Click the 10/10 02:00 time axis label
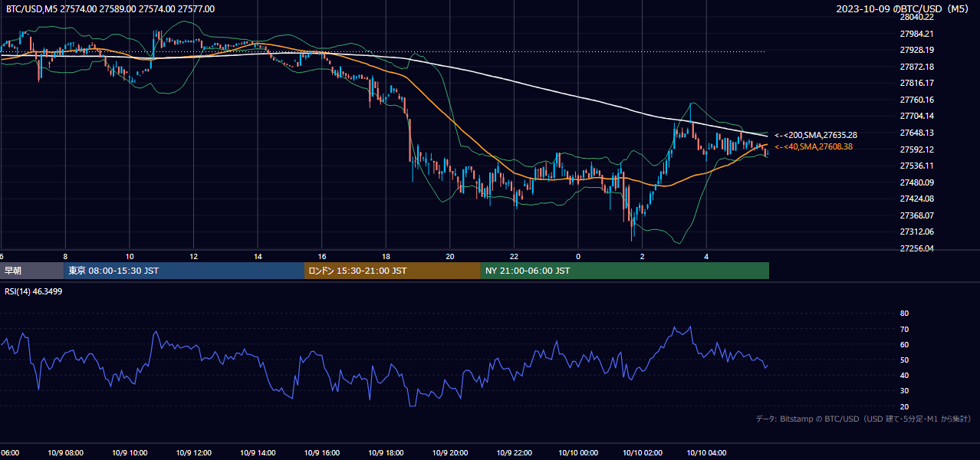Screen dimensions: 980x460 tap(643, 453)
